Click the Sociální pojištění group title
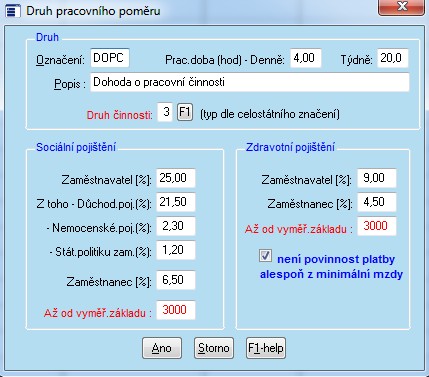 click(x=76, y=147)
